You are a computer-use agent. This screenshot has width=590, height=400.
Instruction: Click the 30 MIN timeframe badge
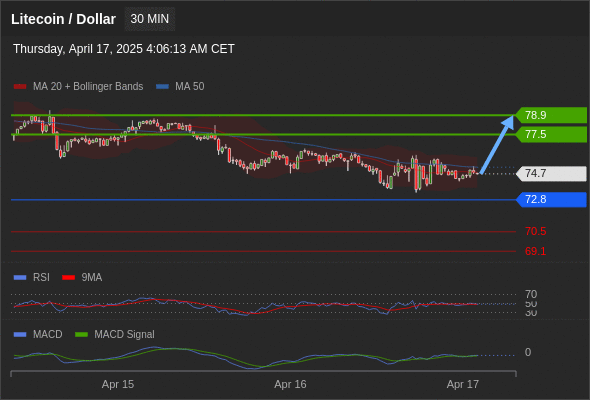[x=150, y=19]
